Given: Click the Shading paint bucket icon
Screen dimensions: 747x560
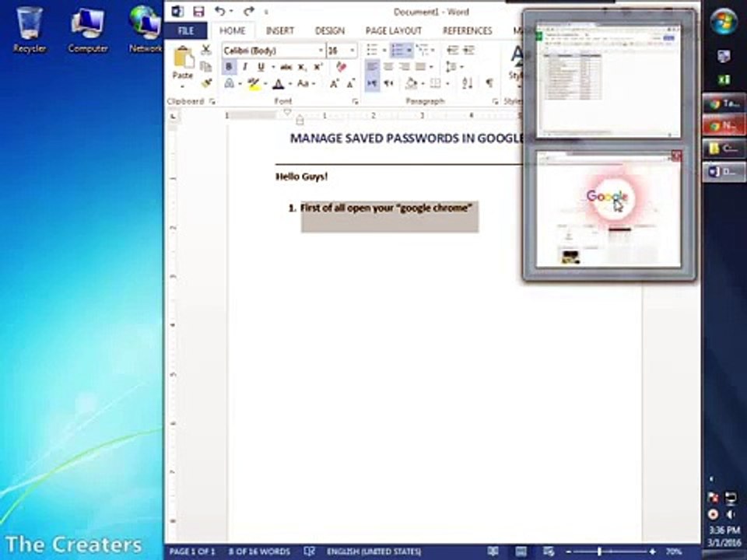Looking at the screenshot, I should point(411,84).
